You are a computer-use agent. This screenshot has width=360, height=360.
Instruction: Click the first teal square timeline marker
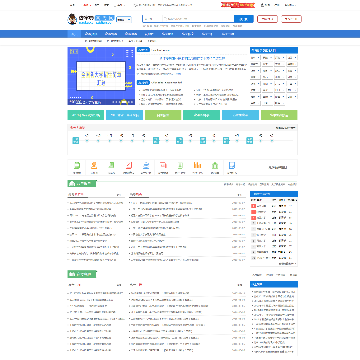point(76,141)
